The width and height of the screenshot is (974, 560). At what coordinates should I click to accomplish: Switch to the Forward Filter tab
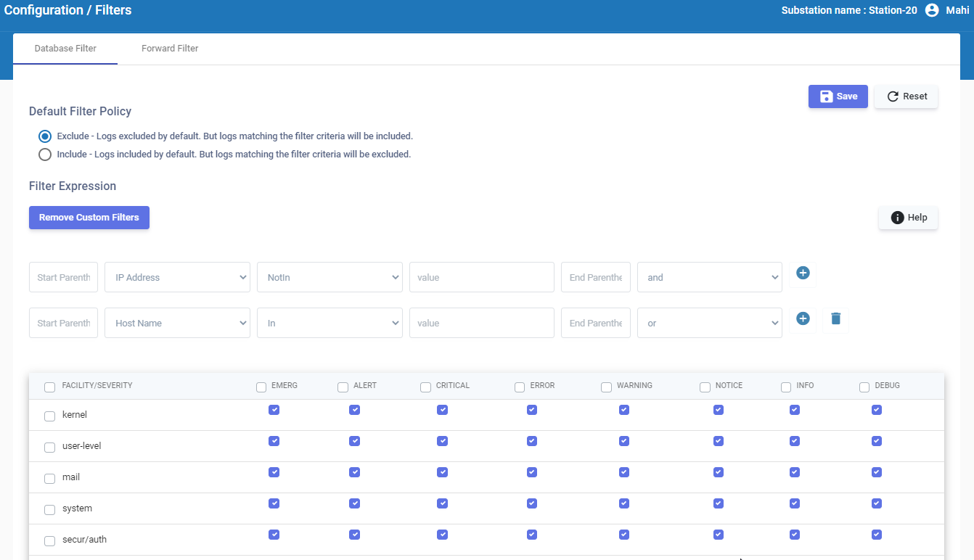click(x=170, y=49)
